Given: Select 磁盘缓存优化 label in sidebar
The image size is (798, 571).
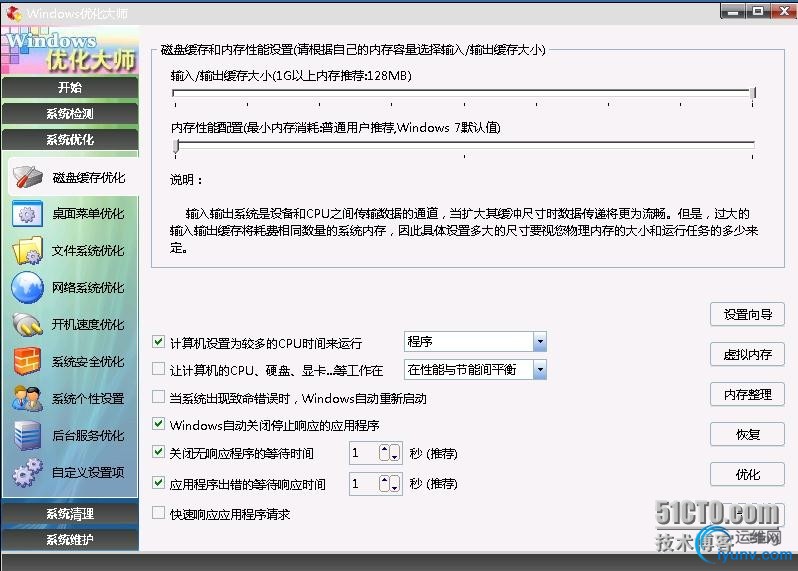Looking at the screenshot, I should [x=89, y=178].
